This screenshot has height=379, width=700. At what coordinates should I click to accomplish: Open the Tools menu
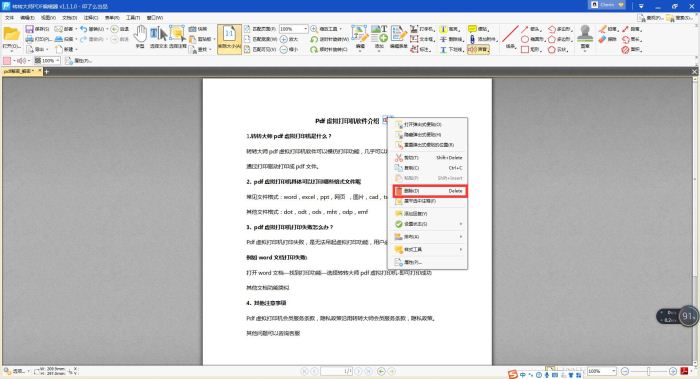(133, 17)
